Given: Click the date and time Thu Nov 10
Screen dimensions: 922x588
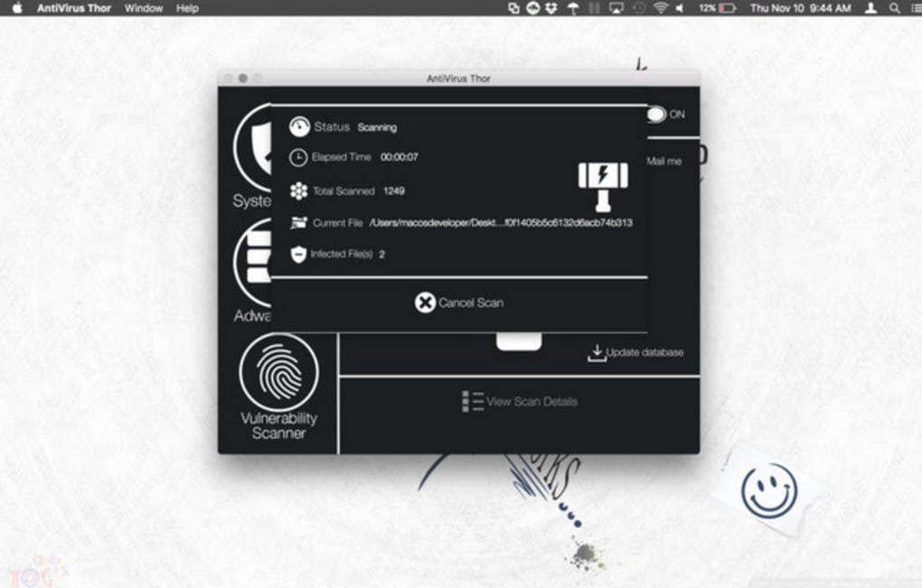Looking at the screenshot, I should 800,8.
